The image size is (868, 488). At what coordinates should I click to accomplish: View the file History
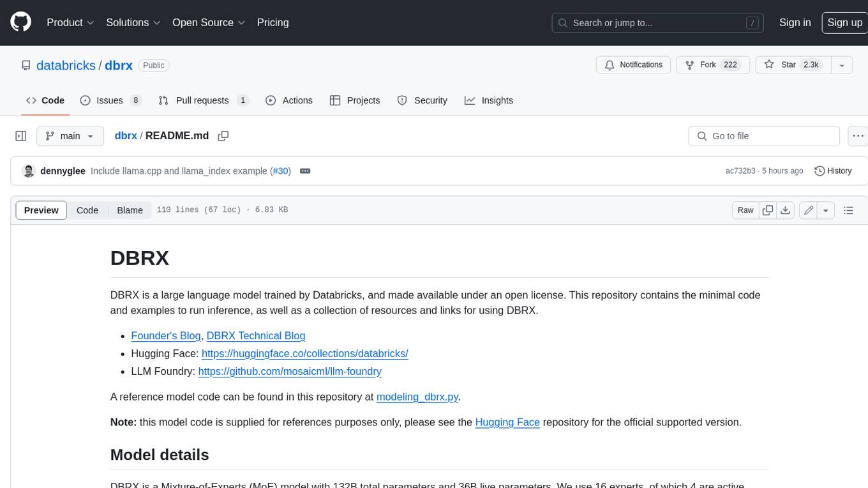point(833,171)
